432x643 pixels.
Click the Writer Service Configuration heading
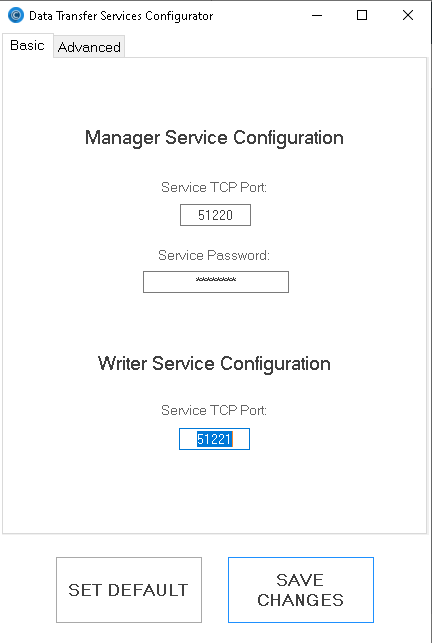pos(214,364)
